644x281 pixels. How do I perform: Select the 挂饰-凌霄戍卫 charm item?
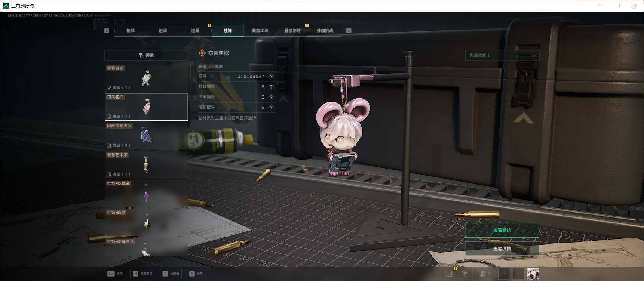(x=146, y=247)
